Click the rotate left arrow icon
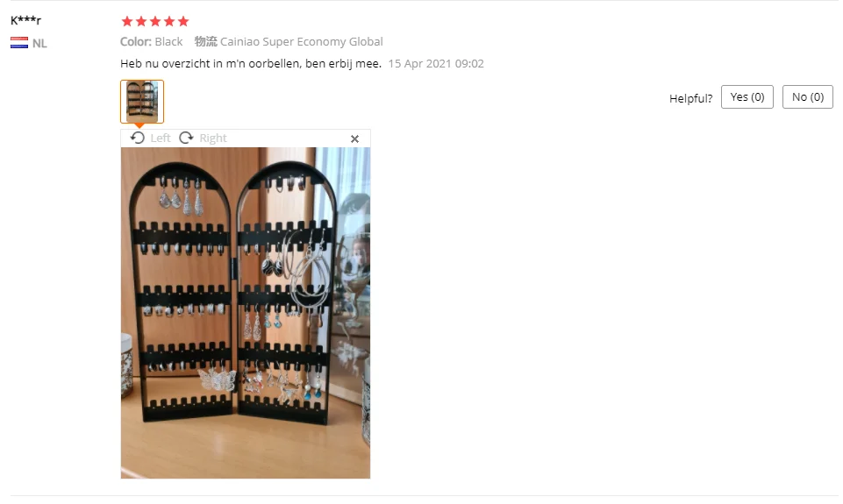 tap(138, 138)
